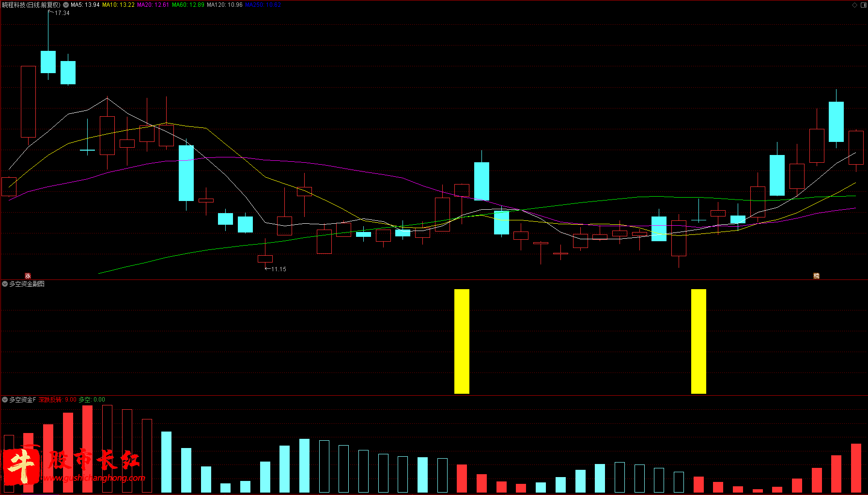Click the candlestick with the 17.34 high

pos(48,62)
